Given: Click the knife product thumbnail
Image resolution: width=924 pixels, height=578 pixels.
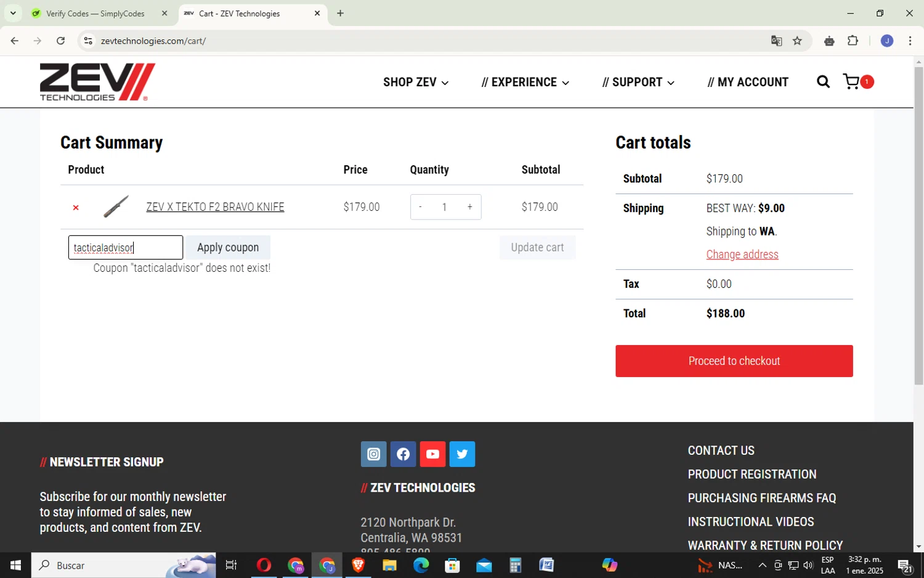Looking at the screenshot, I should (x=116, y=207).
